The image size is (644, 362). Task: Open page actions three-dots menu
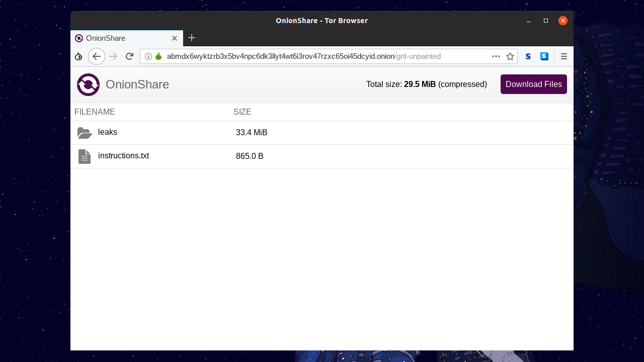coord(496,56)
